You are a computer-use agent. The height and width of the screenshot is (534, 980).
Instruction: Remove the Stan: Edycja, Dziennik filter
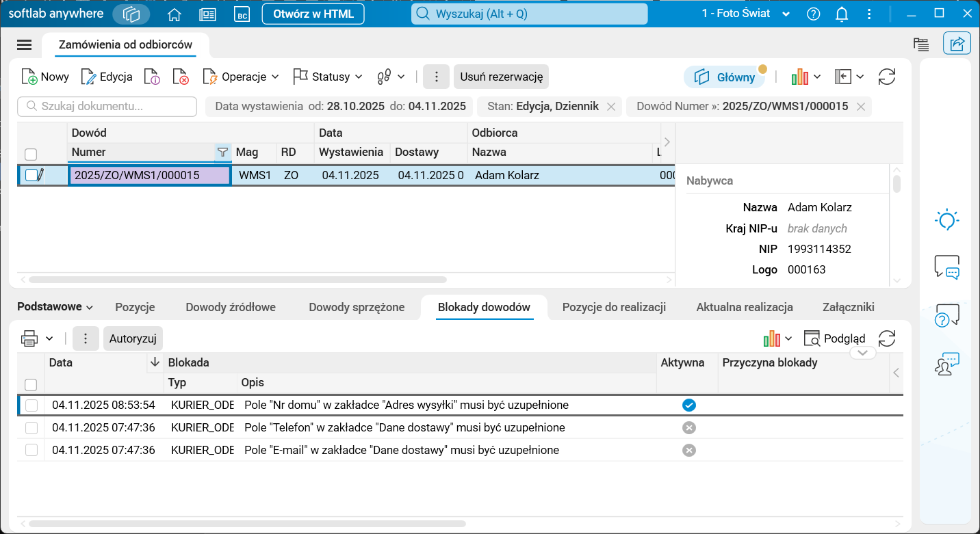[611, 107]
